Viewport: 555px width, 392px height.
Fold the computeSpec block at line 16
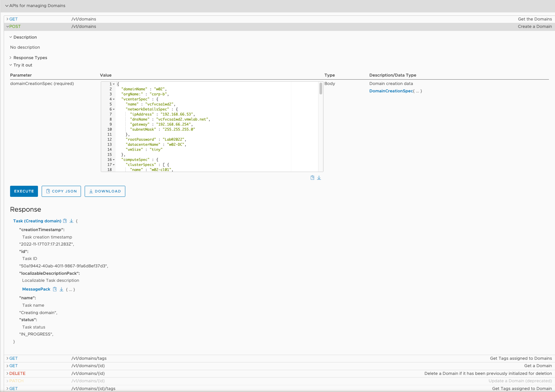pyautogui.click(x=114, y=160)
